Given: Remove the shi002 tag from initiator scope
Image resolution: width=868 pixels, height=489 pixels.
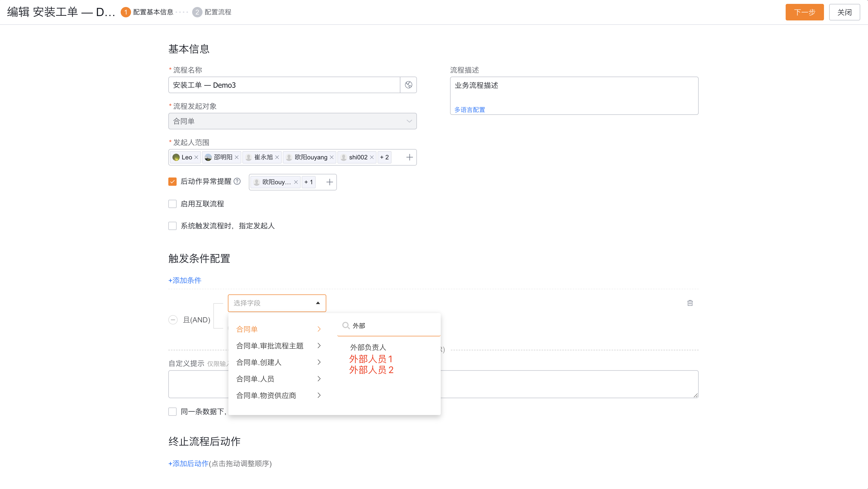Looking at the screenshot, I should (x=372, y=157).
